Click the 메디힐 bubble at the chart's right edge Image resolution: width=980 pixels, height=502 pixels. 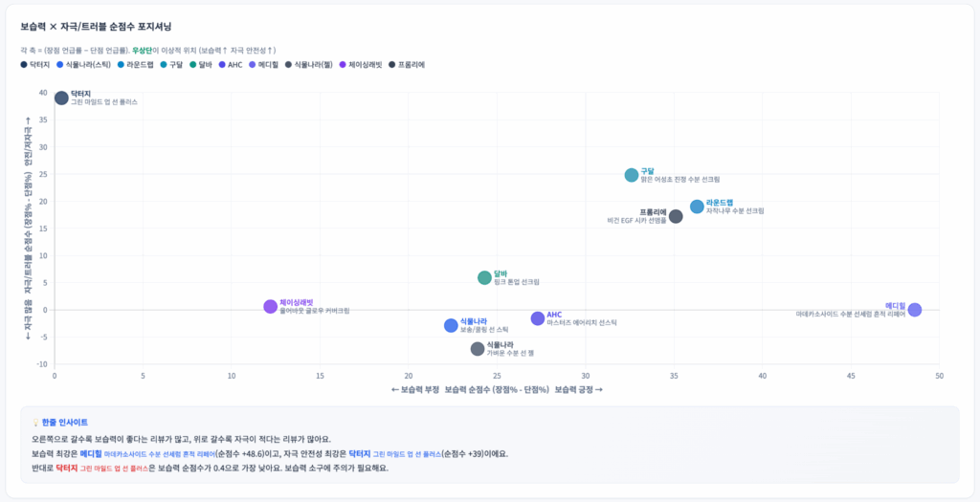click(x=915, y=310)
